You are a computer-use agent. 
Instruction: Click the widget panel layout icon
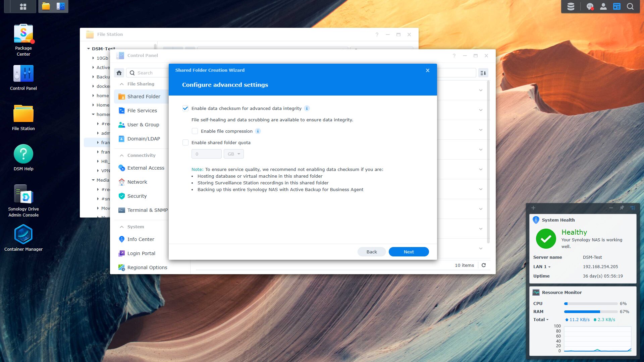click(633, 208)
